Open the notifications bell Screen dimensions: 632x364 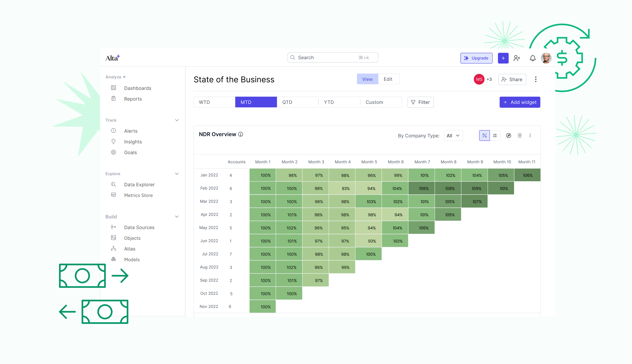coord(533,58)
